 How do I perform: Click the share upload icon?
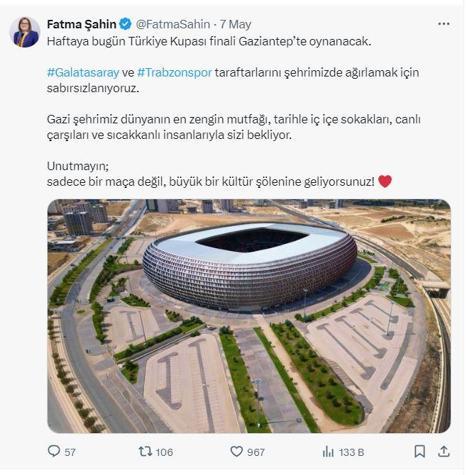click(x=444, y=451)
